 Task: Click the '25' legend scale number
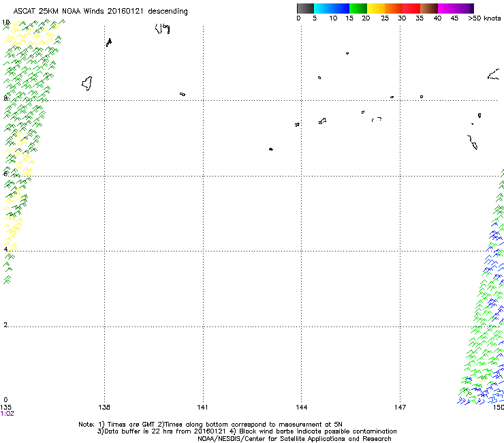[x=385, y=18]
